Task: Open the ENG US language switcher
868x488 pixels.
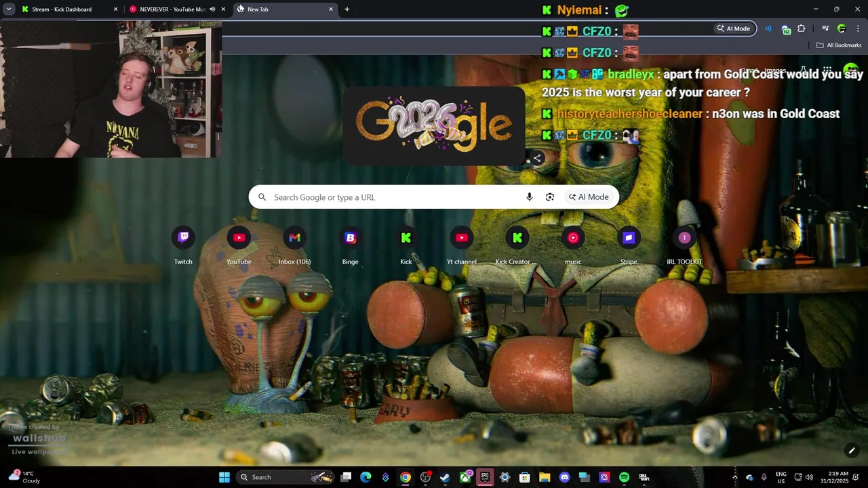Action: 781,477
